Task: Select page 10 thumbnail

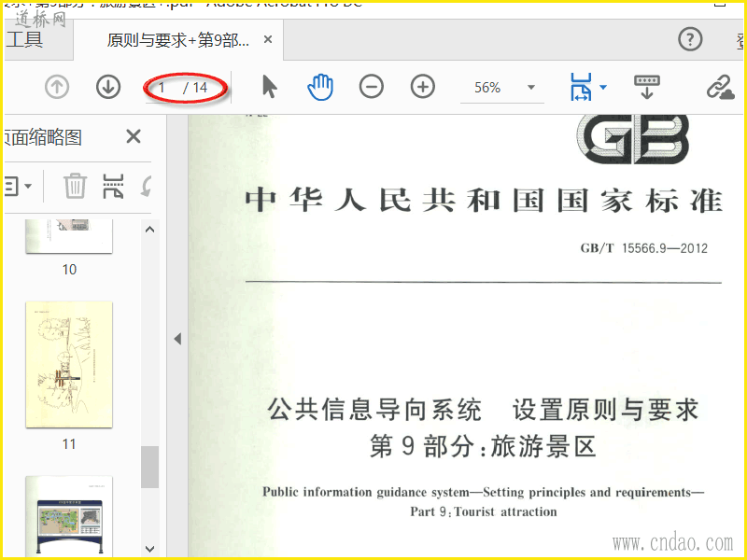Action: coord(69,236)
